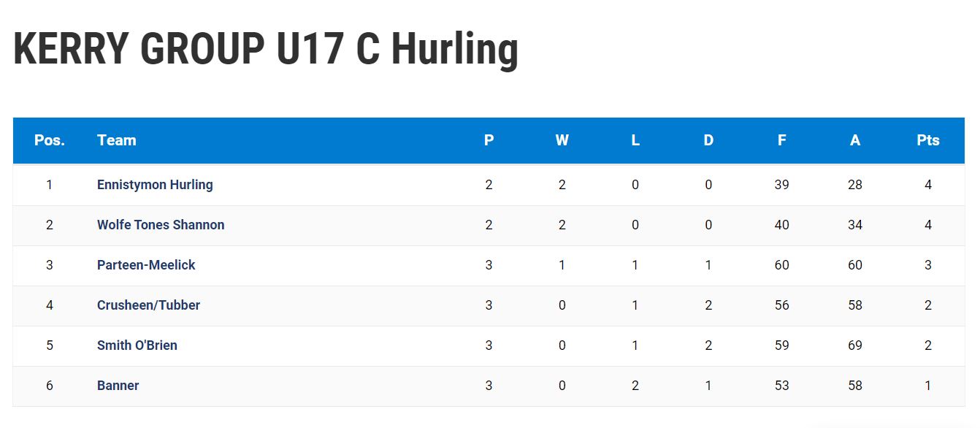Select the F column header
The height and width of the screenshot is (428, 980).
(782, 140)
